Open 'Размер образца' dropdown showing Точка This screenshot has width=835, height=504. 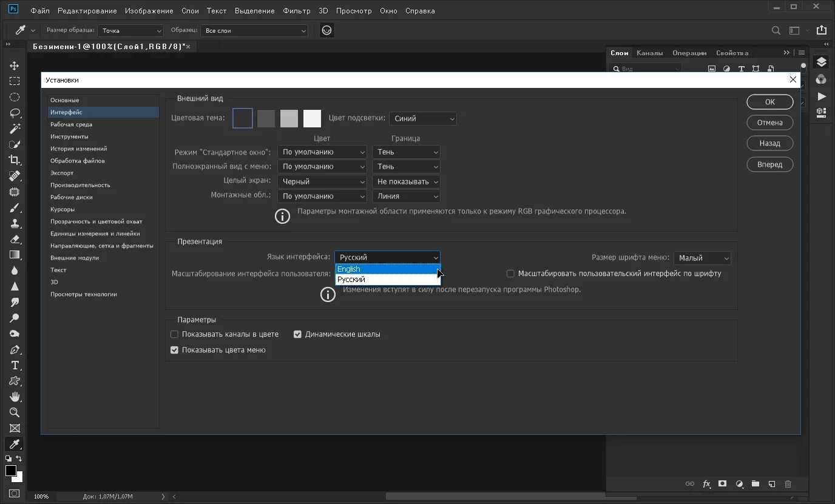tap(131, 30)
